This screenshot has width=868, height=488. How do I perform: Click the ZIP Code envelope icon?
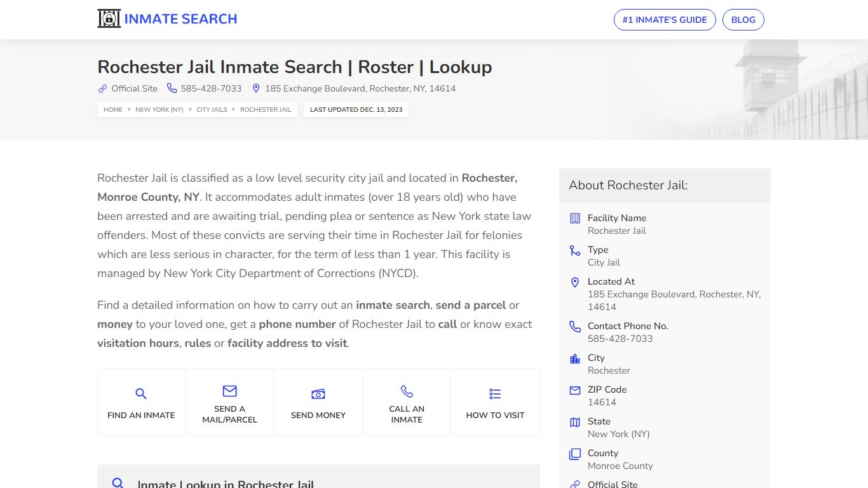pyautogui.click(x=575, y=390)
